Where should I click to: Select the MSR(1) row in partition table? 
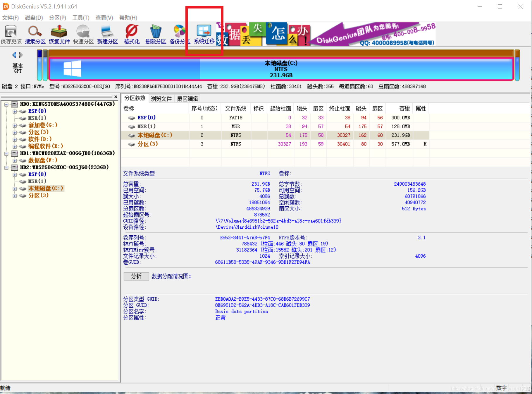[275, 126]
